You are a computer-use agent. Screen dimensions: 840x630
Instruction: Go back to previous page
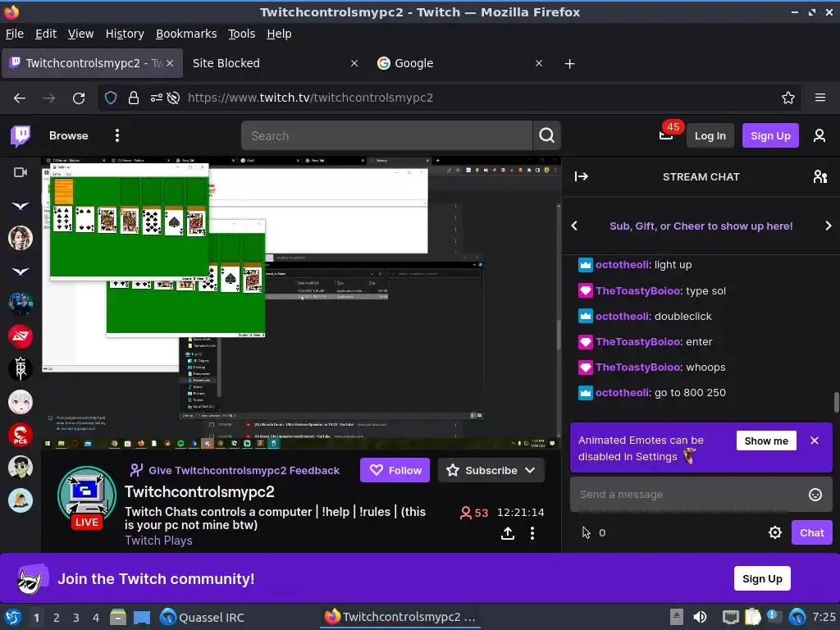coord(20,98)
